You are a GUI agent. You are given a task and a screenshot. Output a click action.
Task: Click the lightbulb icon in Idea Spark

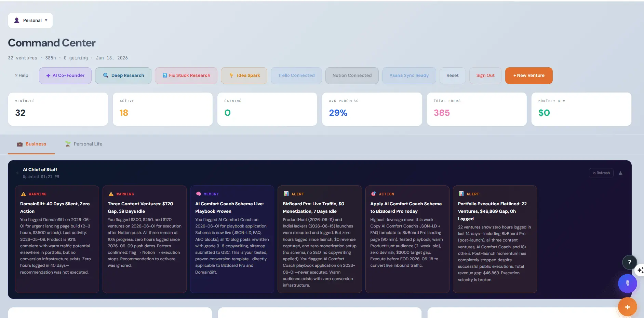click(x=231, y=75)
